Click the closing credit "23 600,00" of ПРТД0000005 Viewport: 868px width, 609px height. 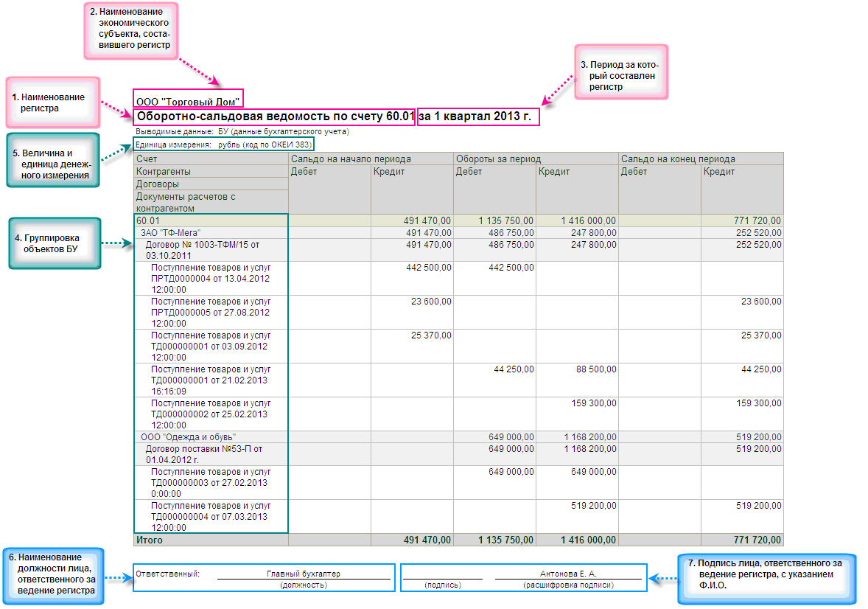761,302
